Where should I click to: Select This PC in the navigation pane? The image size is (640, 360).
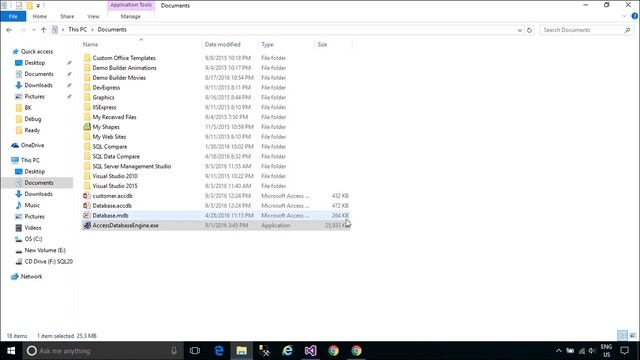[30, 160]
